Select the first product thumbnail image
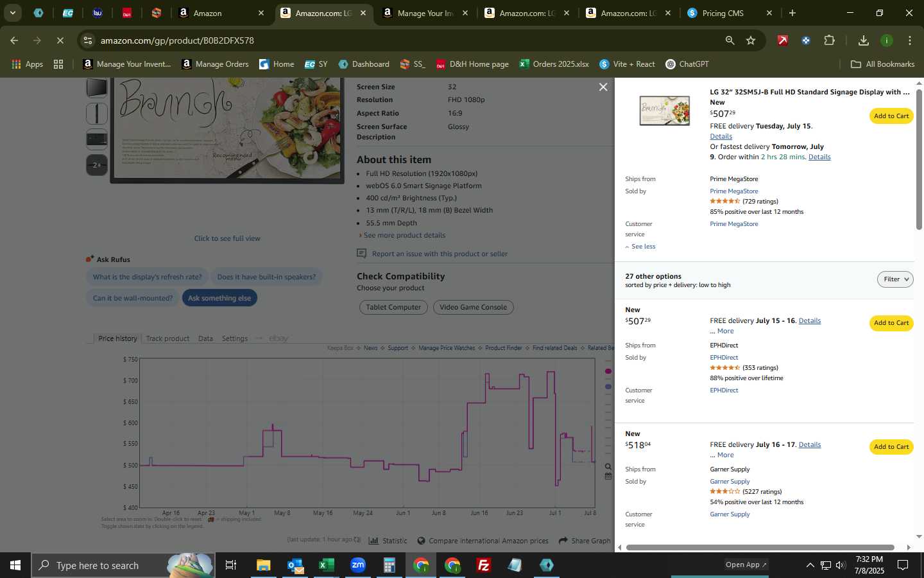 click(x=97, y=88)
